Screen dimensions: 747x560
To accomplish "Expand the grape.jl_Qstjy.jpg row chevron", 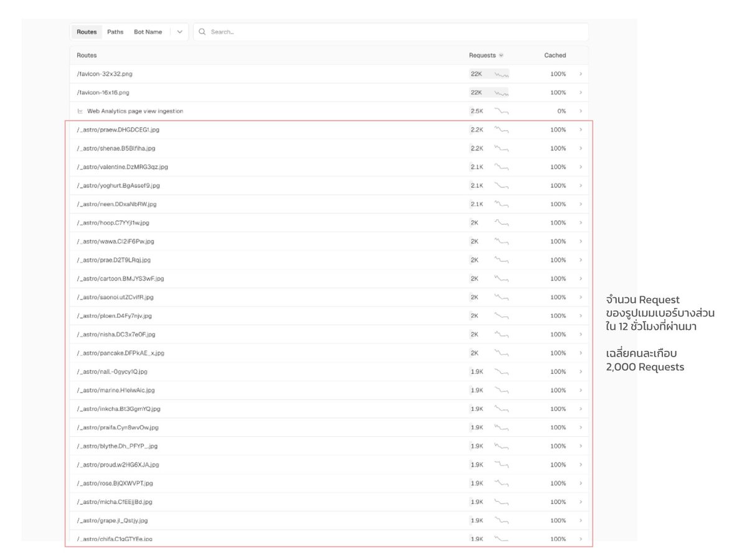I will [x=581, y=521].
